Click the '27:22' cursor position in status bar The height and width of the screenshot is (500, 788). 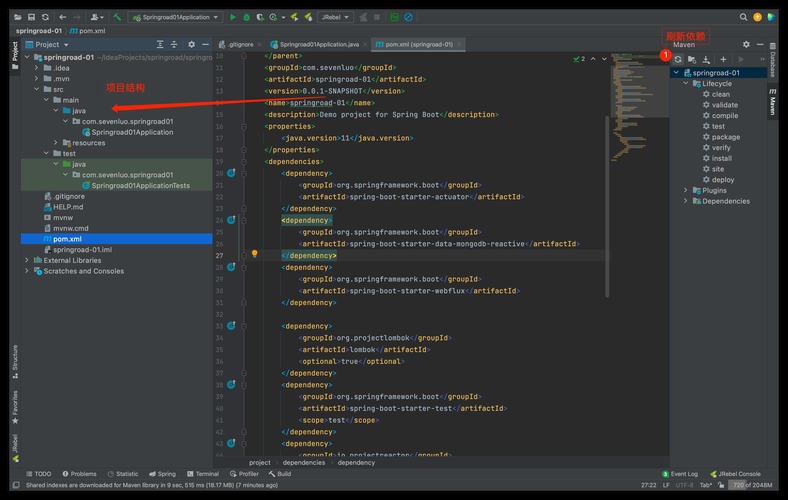pos(649,485)
